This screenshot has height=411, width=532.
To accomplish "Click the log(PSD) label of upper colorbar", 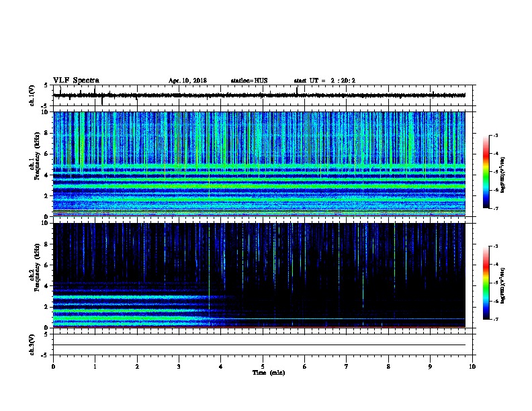I will click(x=502, y=175).
